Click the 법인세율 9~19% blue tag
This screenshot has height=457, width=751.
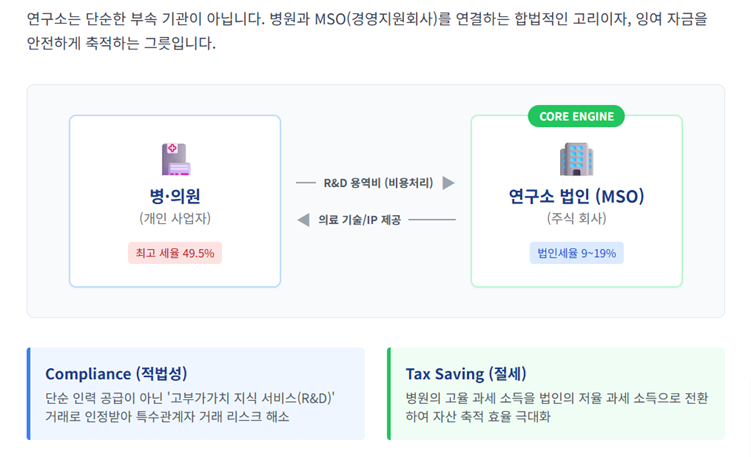coord(576,253)
